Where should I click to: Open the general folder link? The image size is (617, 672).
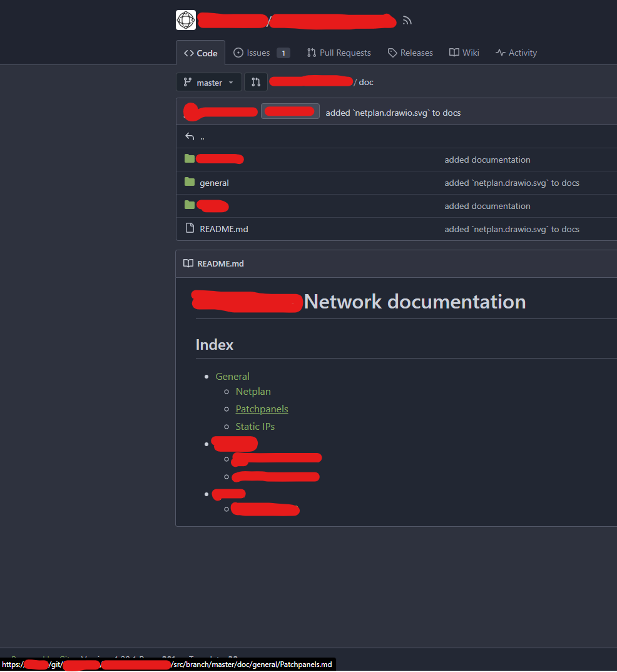[x=215, y=182]
